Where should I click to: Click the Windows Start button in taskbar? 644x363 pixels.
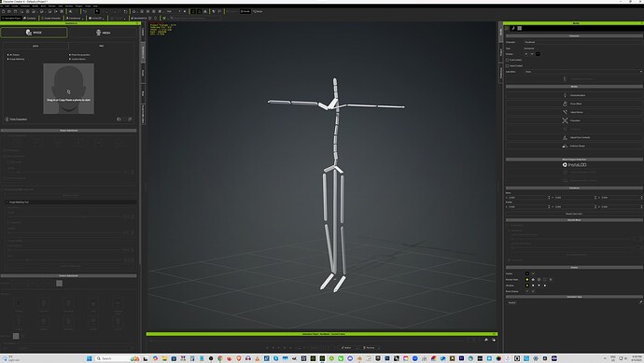pyautogui.click(x=89, y=358)
